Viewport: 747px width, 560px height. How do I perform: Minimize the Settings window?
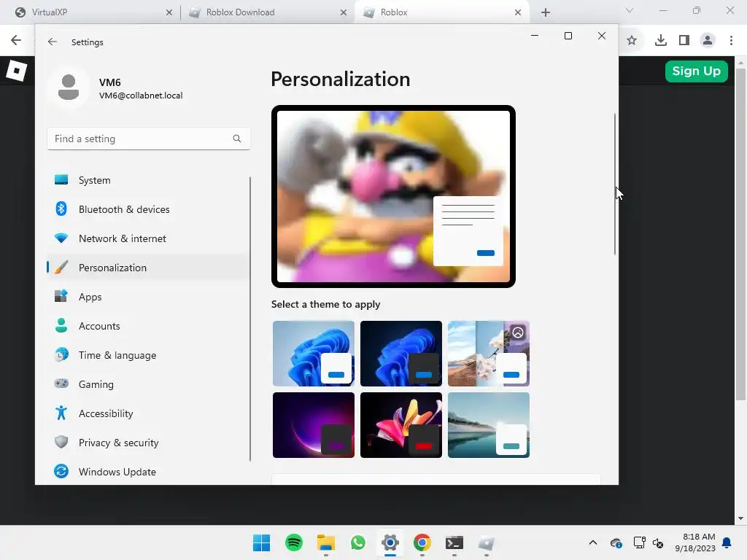(x=535, y=36)
